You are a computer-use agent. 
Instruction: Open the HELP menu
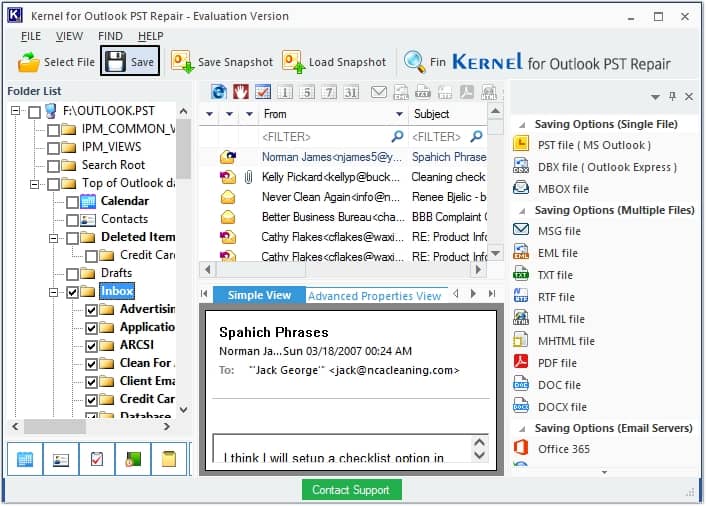[x=150, y=36]
